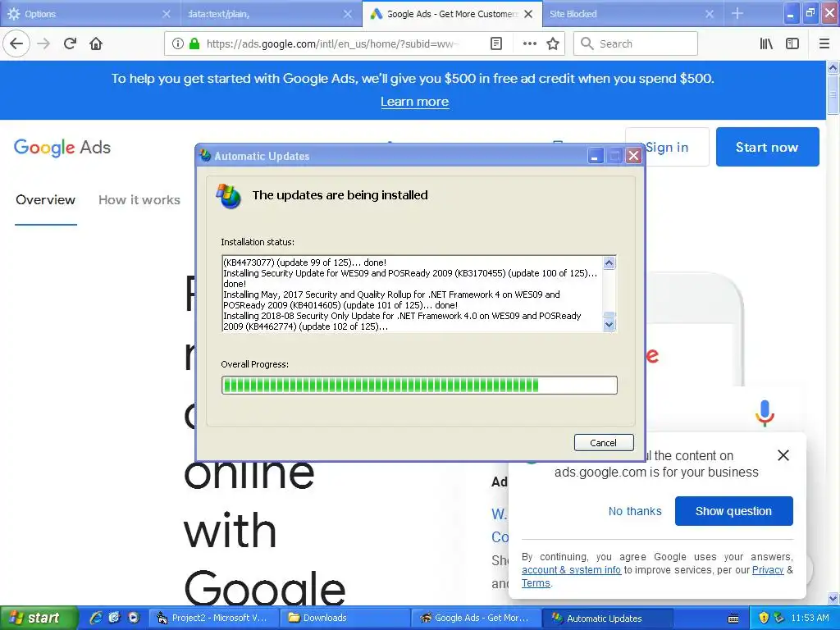Select Automatic Updates taskbar button
840x630 pixels.
(x=608, y=618)
